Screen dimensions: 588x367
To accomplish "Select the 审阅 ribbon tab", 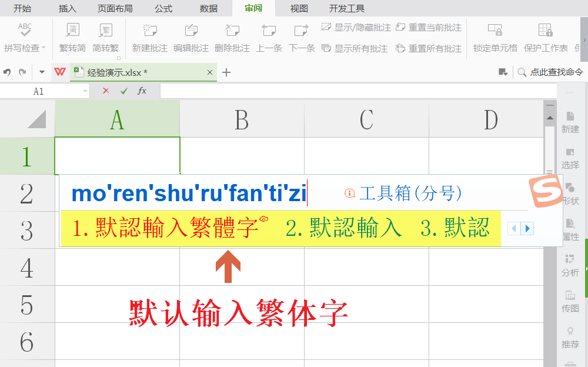I will pyautogui.click(x=253, y=8).
